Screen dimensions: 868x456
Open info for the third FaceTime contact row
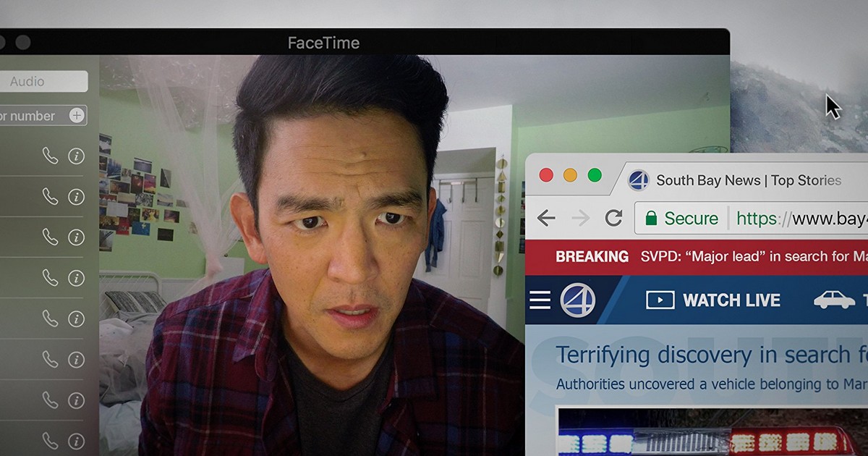[x=76, y=237]
